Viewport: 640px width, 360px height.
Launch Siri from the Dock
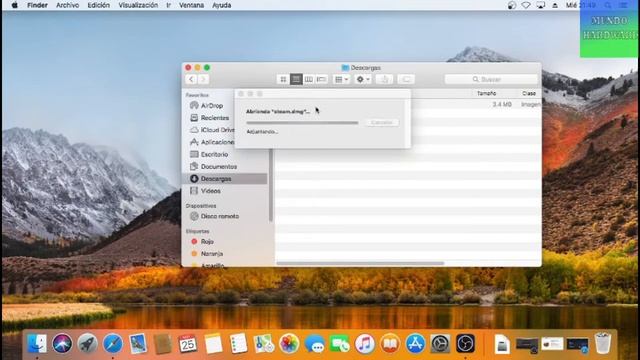[x=62, y=344]
